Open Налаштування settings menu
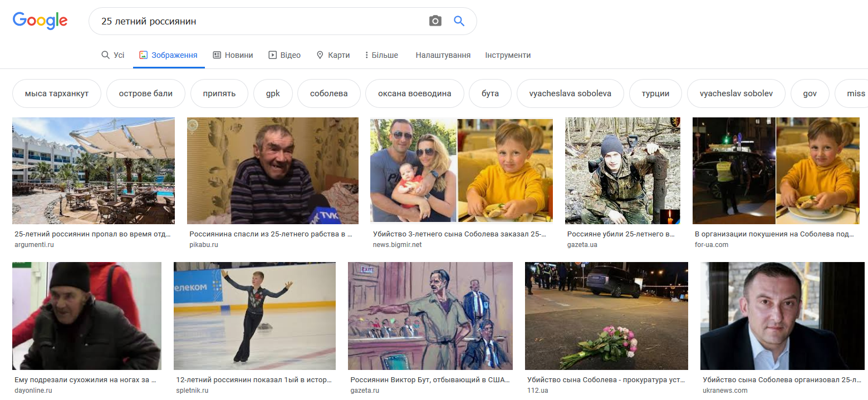Viewport: 868px width, 400px height. 443,55
